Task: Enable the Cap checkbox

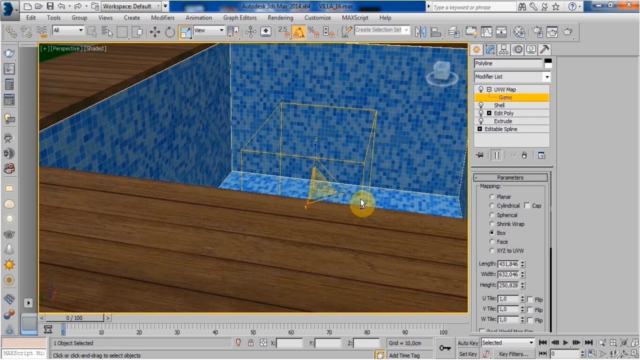Action: tap(527, 206)
